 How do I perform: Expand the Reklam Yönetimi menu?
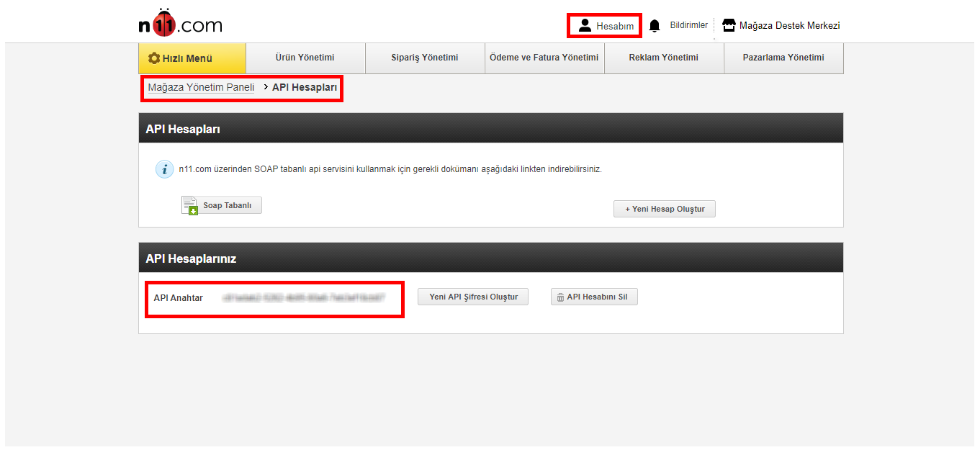[x=663, y=58]
